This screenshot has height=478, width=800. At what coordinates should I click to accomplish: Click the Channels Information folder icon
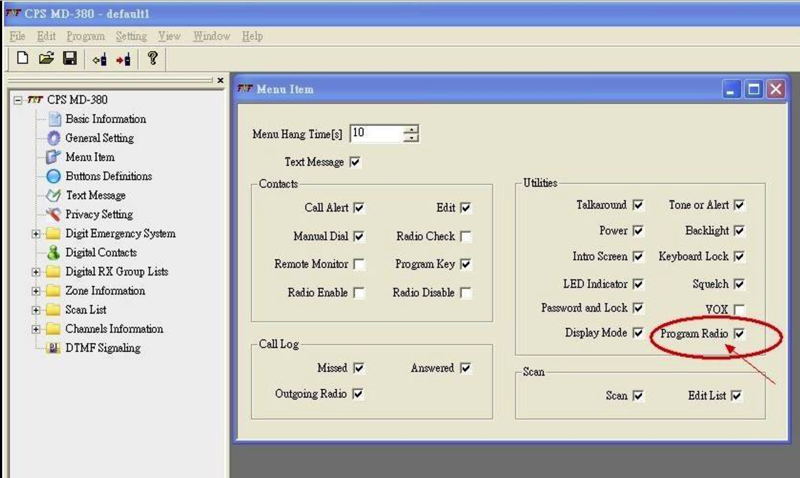[x=53, y=329]
